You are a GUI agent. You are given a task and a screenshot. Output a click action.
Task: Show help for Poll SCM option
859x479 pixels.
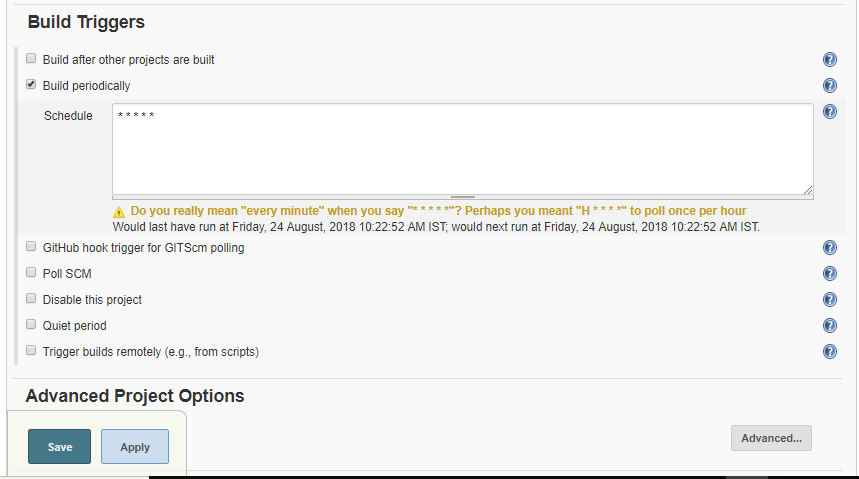click(829, 274)
